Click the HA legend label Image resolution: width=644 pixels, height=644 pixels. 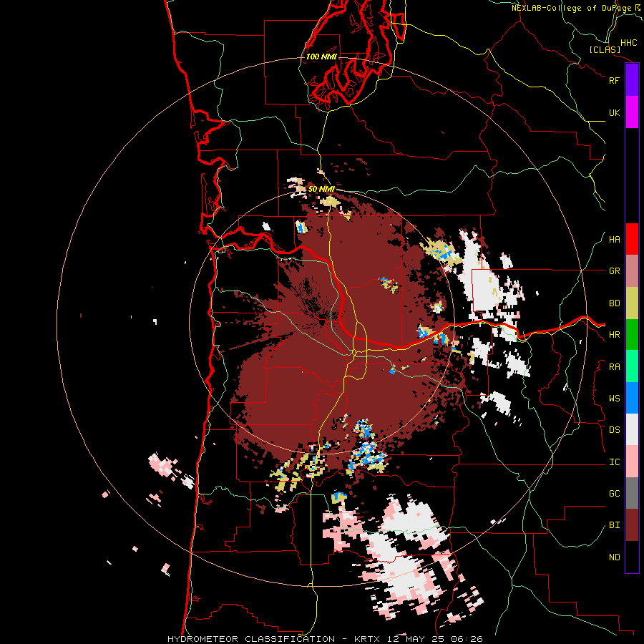614,240
